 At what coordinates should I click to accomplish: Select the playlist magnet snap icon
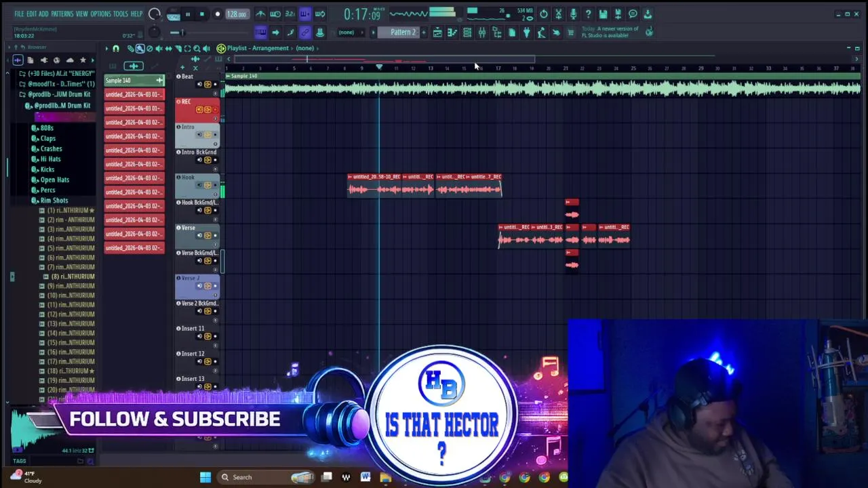(x=116, y=48)
